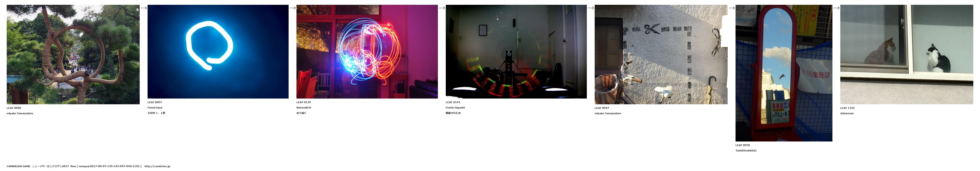
Task: Open the bicycle and scissors wall photo
Action: (x=661, y=54)
